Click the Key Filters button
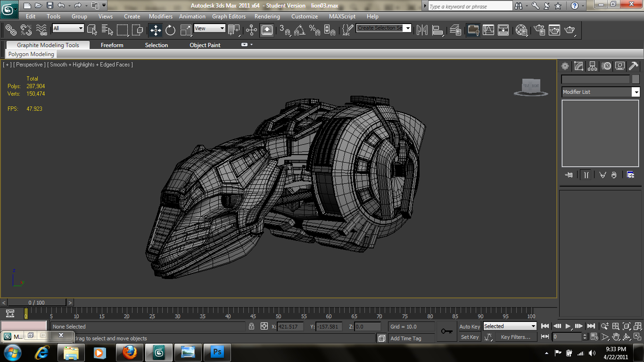Viewport: 644px width, 362px height. [x=516, y=337]
